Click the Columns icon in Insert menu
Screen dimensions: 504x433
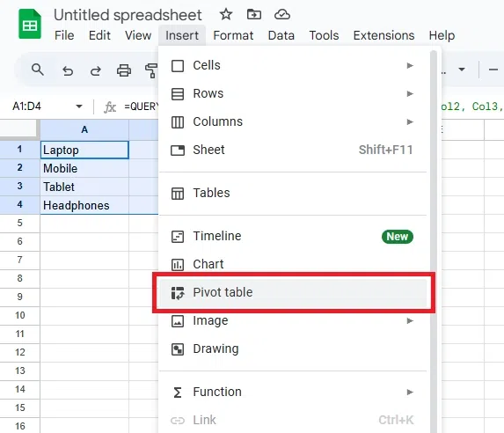pyautogui.click(x=178, y=122)
